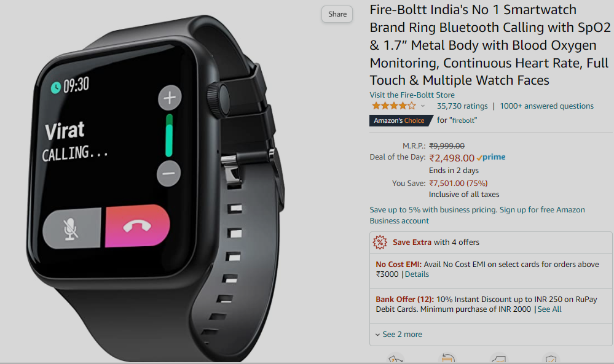Image resolution: width=614 pixels, height=364 pixels.
Task: Click the mute microphone icon on watch
Action: point(71,228)
